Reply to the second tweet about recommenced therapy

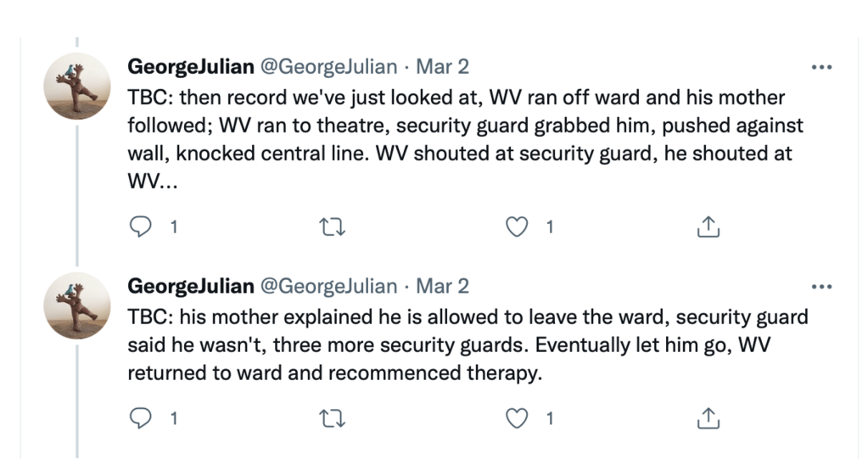pos(143,417)
